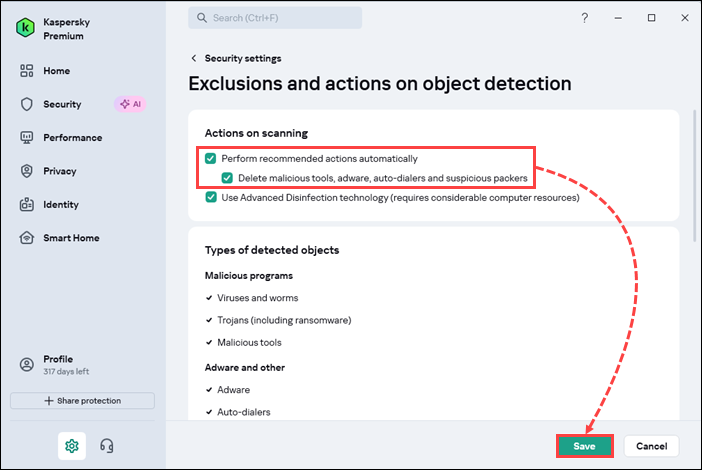This screenshot has width=702, height=470.
Task: Toggle Use Advanced Disinfection technology checkbox
Action: (x=211, y=197)
